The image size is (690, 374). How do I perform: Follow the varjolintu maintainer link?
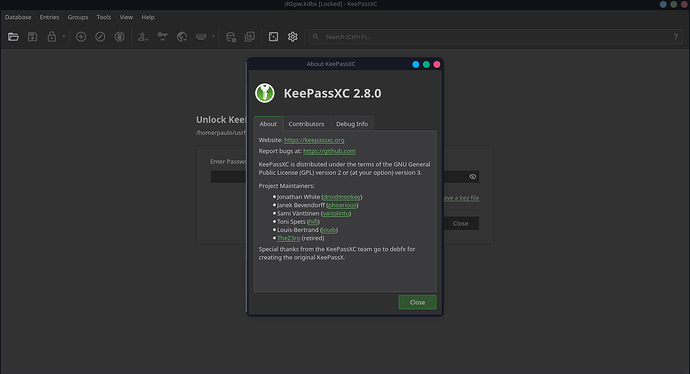click(336, 213)
